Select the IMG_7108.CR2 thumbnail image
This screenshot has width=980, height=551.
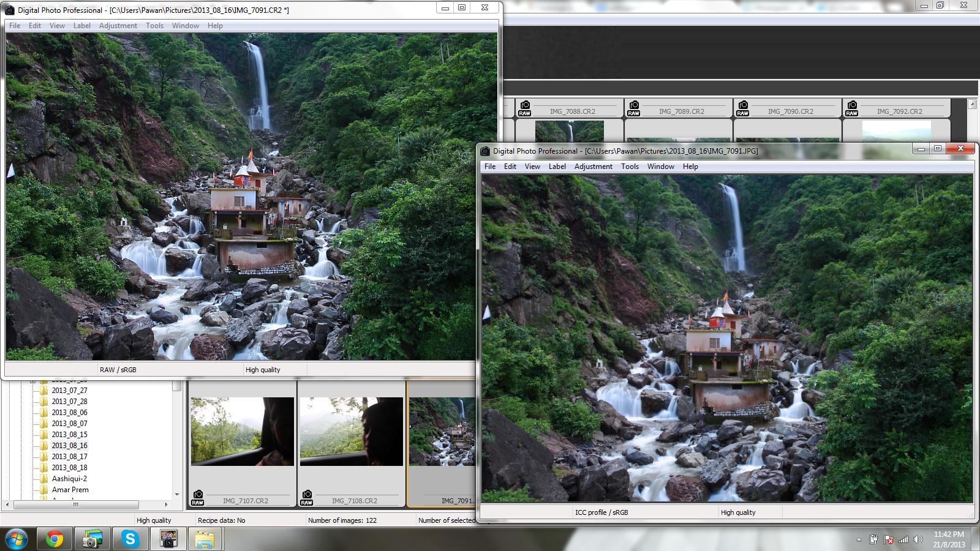click(x=352, y=432)
